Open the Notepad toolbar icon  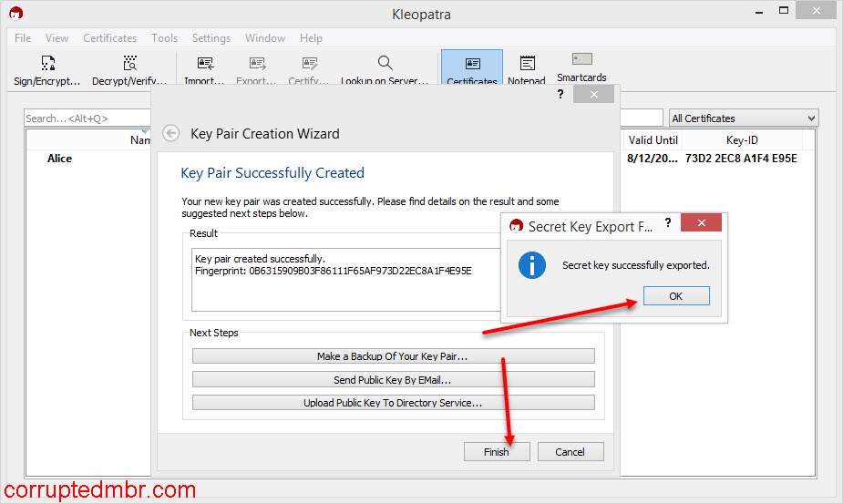[527, 64]
